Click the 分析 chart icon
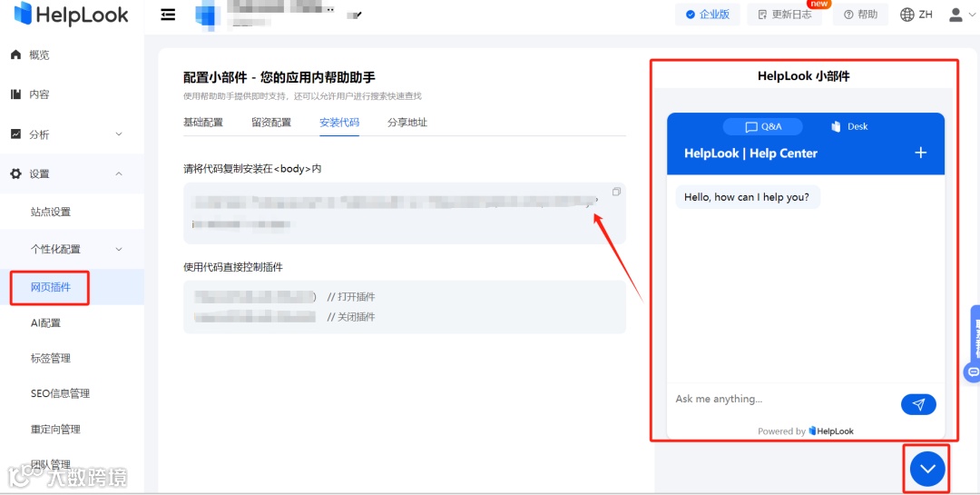The image size is (980, 495). (16, 134)
